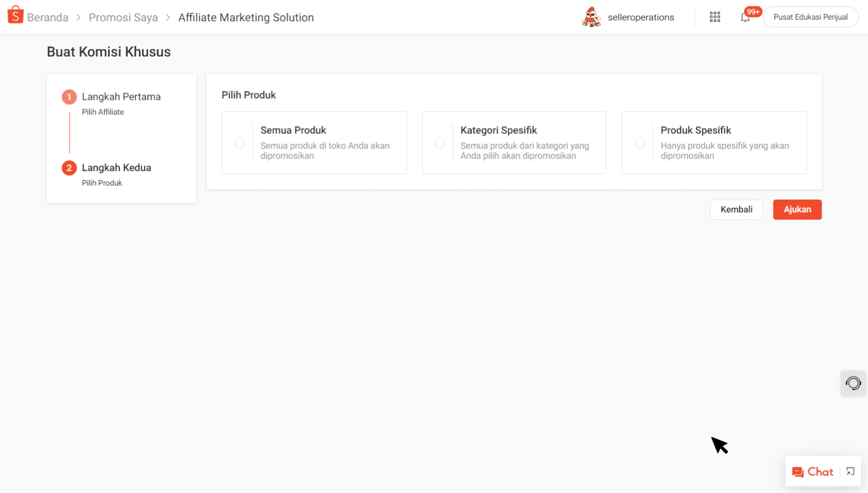Pop out chat in new window icon
Image resolution: width=868 pixels, height=493 pixels.
pos(850,471)
